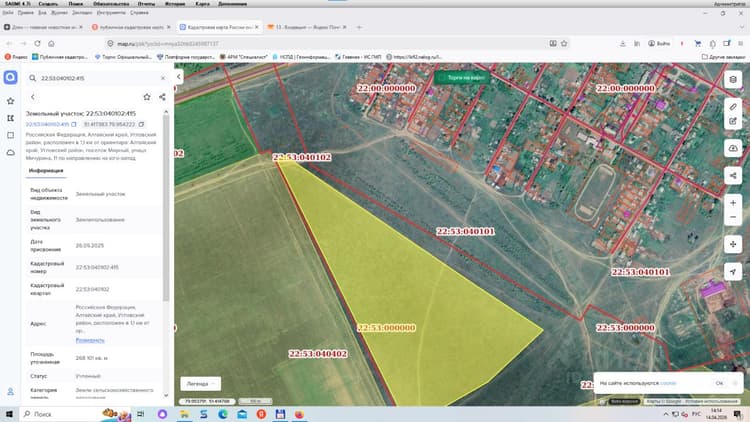Open the draw-and-edit tool on the map

tap(733, 122)
